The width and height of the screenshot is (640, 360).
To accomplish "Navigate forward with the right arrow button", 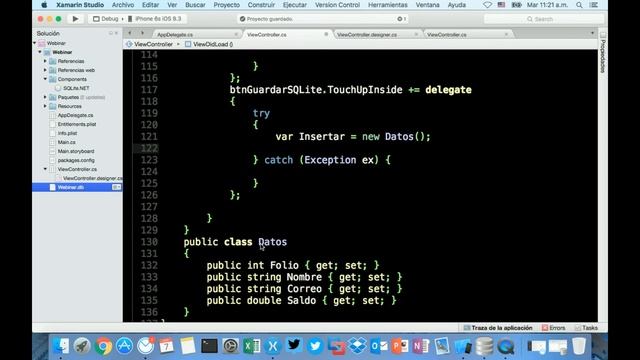I will pyautogui.click(x=142, y=33).
